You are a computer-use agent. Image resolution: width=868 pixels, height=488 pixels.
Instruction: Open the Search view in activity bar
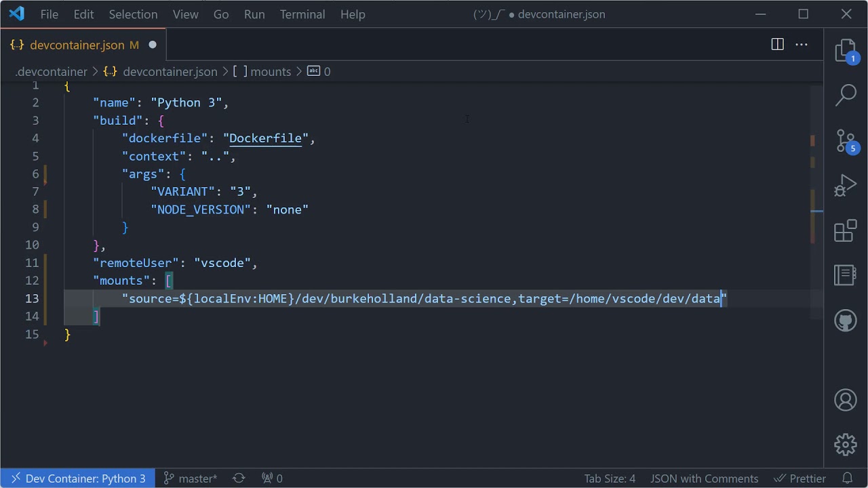point(846,95)
